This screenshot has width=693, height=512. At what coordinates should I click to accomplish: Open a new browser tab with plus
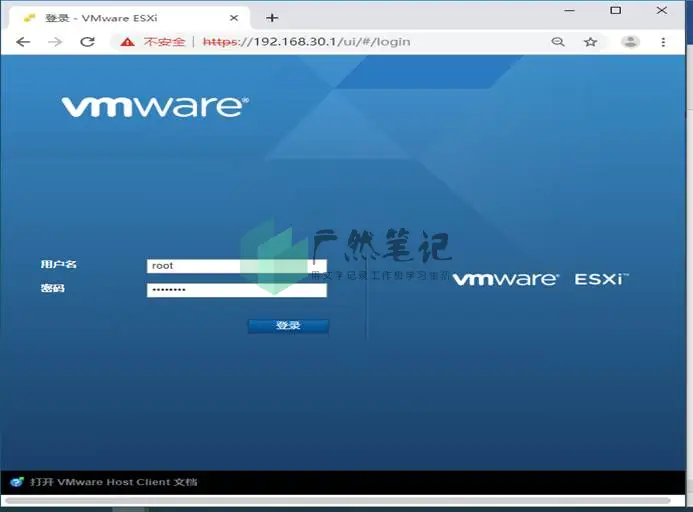(272, 18)
